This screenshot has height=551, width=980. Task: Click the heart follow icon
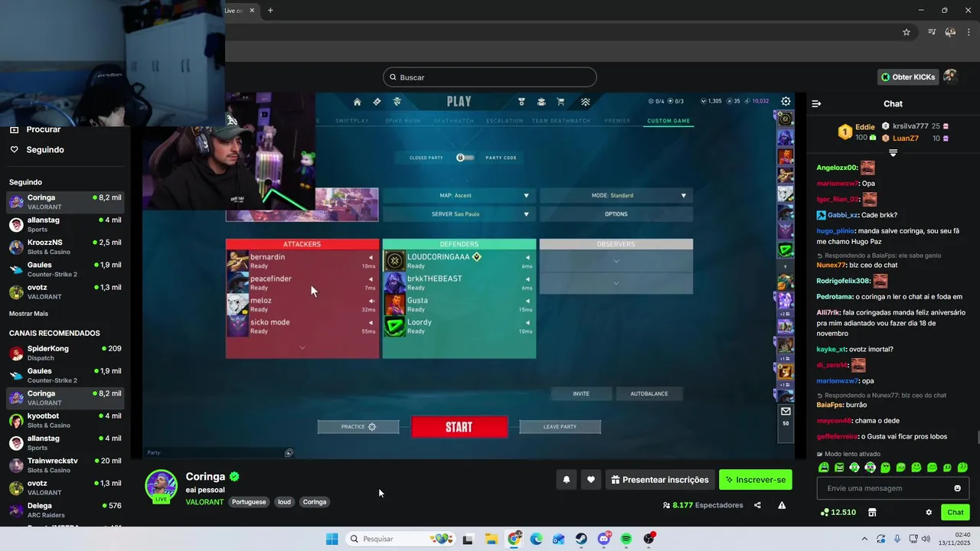pos(591,480)
